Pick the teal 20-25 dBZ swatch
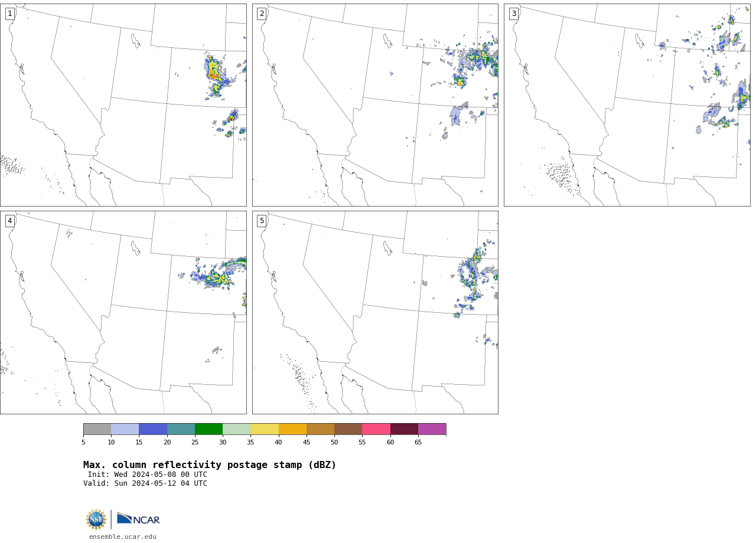Viewport: 756px width, 543px height. (x=181, y=429)
